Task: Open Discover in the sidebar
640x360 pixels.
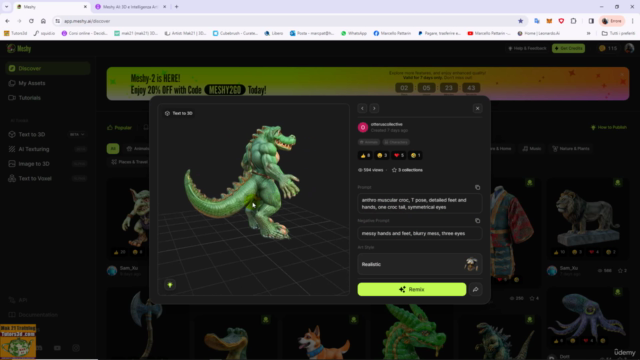Action: click(x=48, y=68)
